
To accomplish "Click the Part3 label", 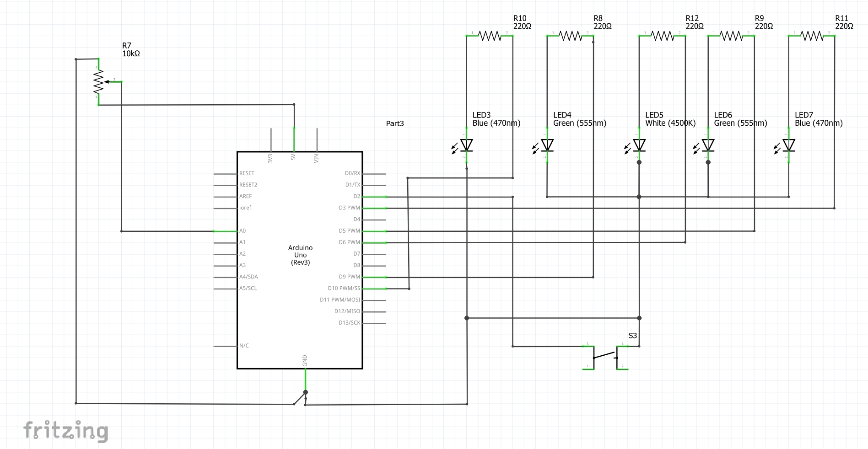I will click(x=395, y=123).
